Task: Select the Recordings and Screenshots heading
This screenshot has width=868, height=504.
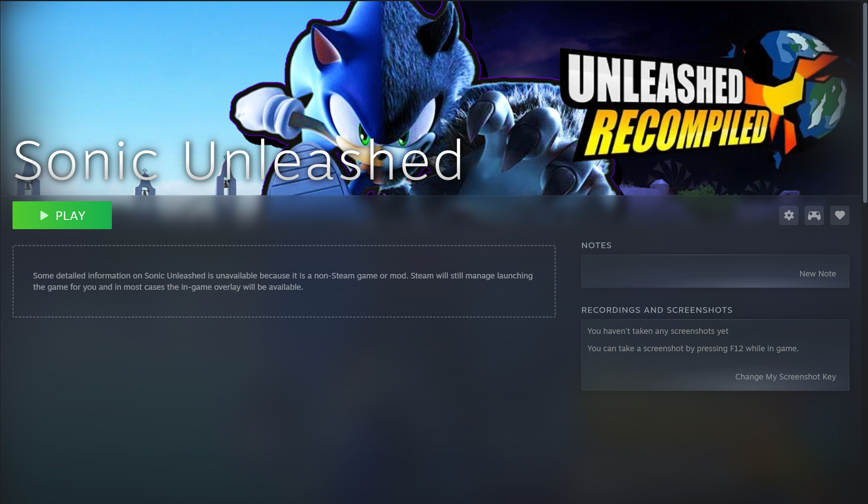Action: tap(657, 310)
